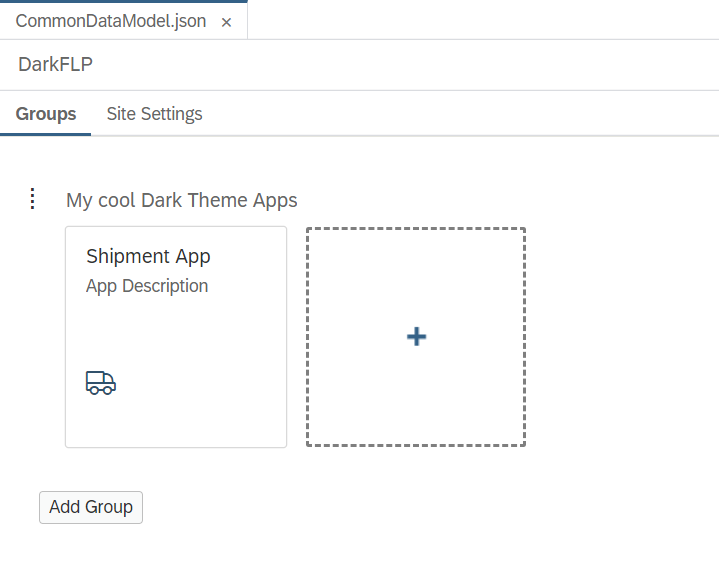Click the word Settings in Site Settings

171,114
